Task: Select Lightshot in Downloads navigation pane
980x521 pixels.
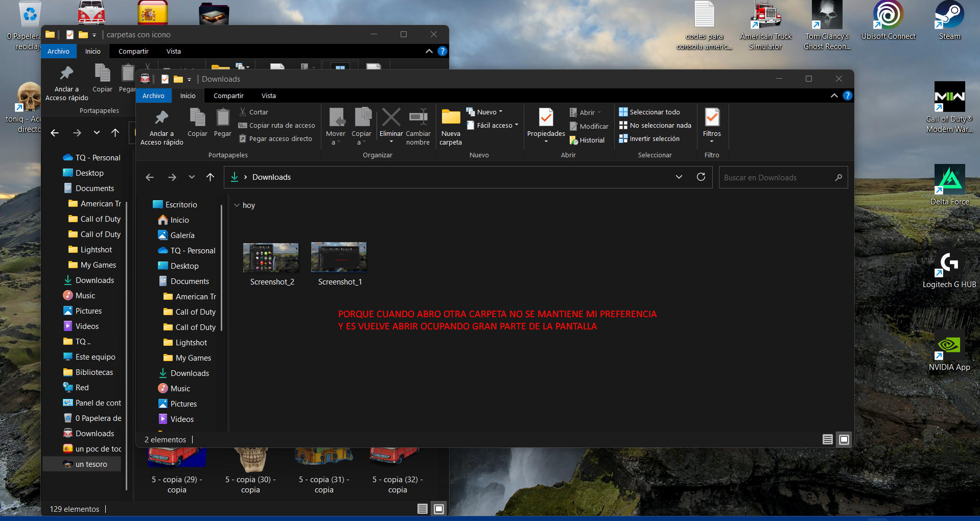Action: [x=185, y=342]
